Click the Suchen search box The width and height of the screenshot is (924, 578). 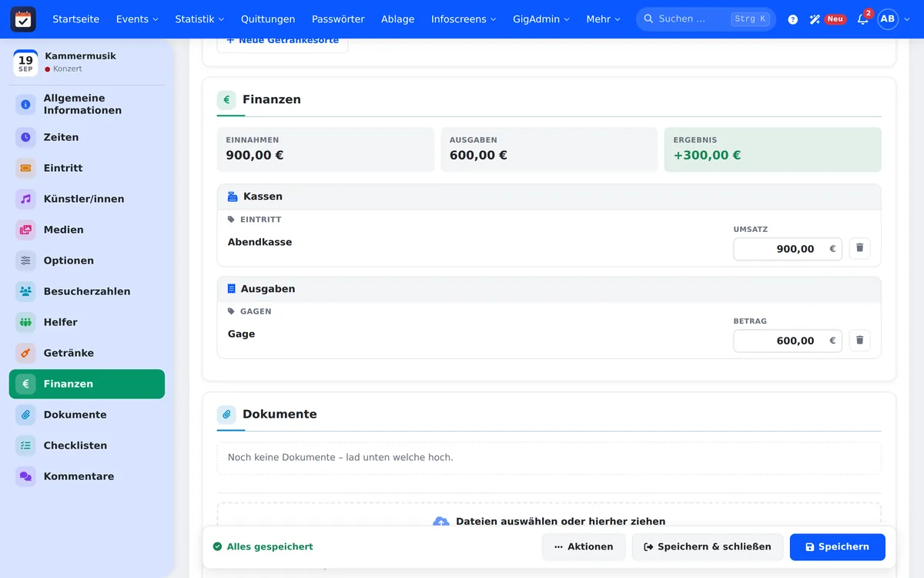pos(706,19)
